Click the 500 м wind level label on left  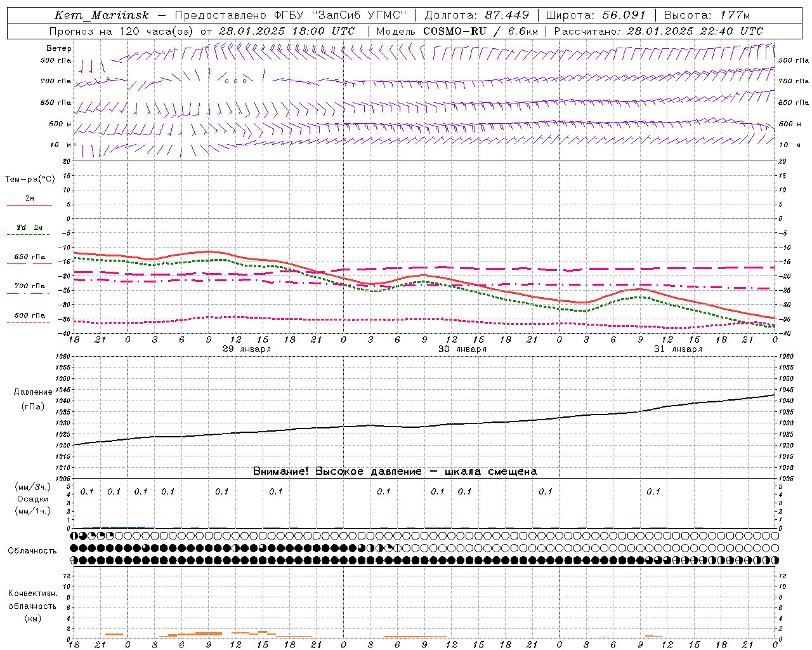(60, 124)
